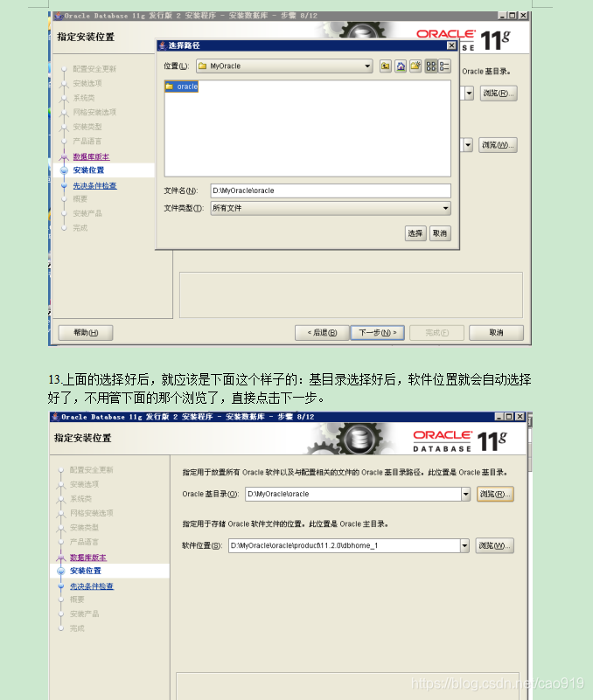
Task: Click 浏览(W) button in top window
Action: (x=499, y=145)
